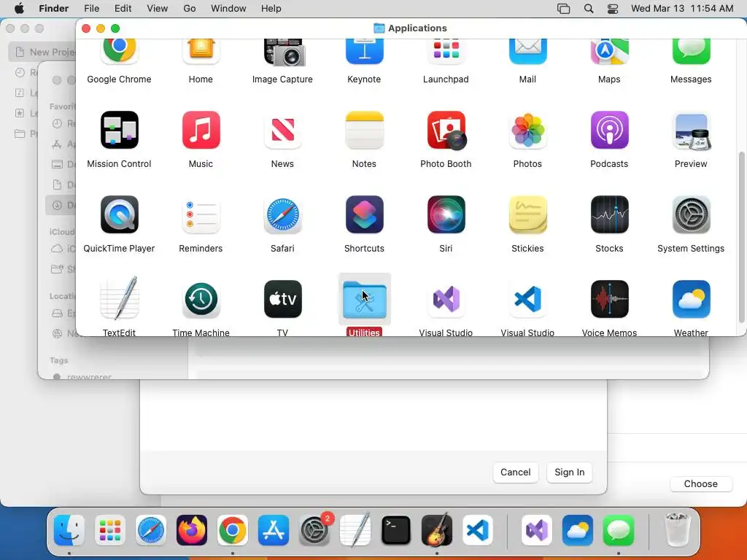Click the date and time in menu bar
Screen dimensions: 747x560
point(682,9)
